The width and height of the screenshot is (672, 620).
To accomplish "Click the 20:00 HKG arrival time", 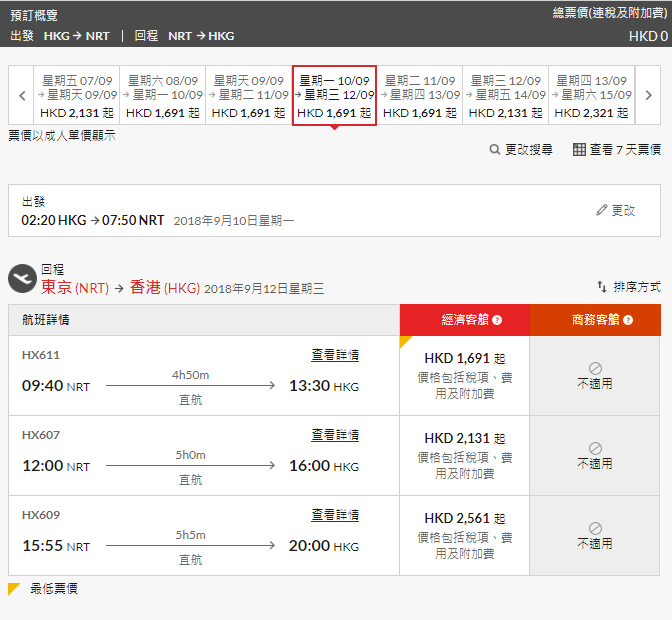I will (x=324, y=546).
